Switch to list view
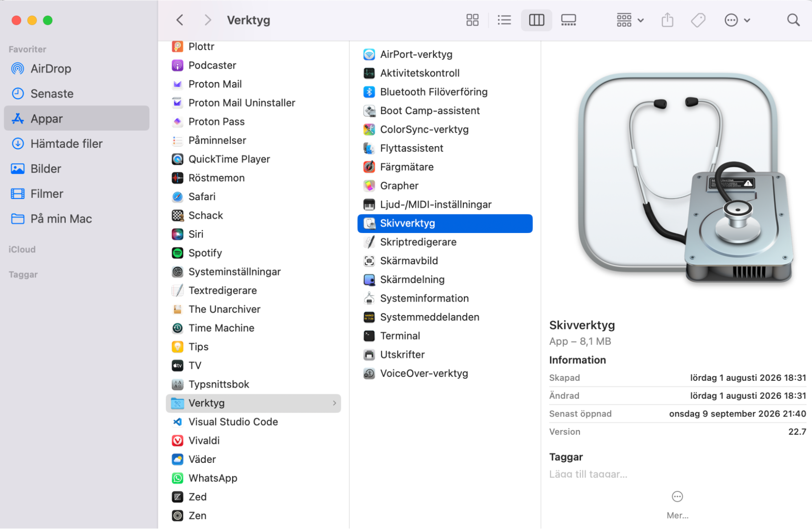 coord(504,20)
